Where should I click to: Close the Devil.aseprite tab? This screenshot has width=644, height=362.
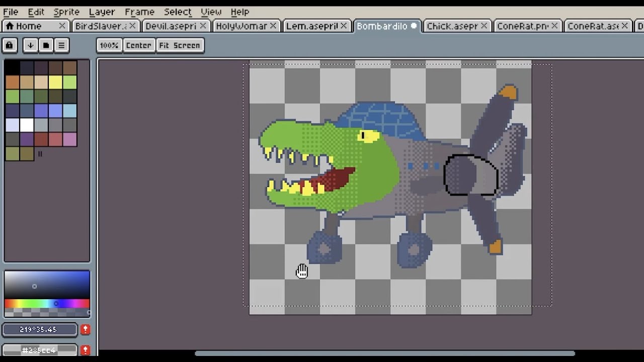pyautogui.click(x=203, y=26)
